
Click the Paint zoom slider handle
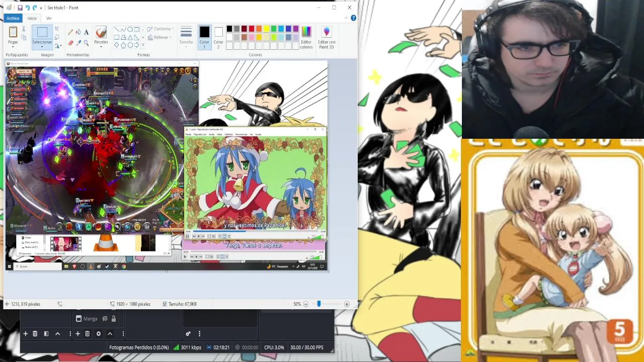click(x=318, y=304)
